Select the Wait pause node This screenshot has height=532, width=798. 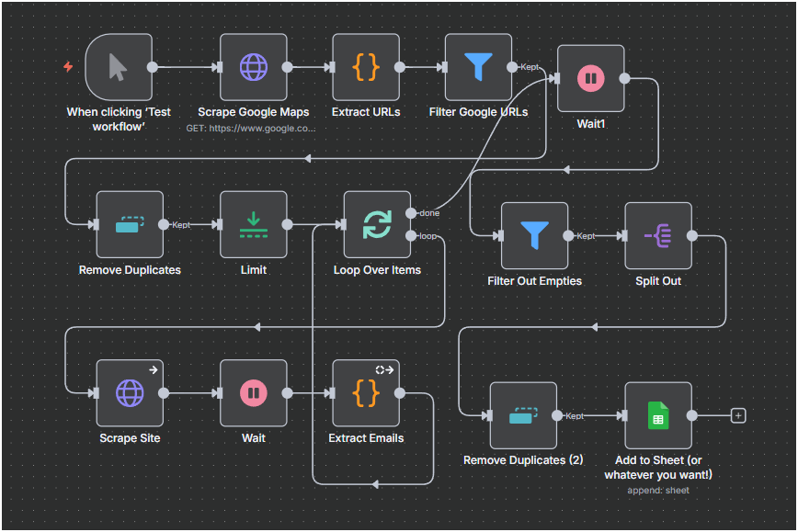coord(254,392)
